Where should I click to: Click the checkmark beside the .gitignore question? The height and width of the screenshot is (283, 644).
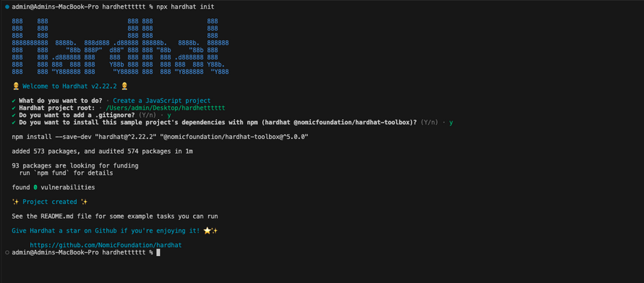[x=15, y=116]
